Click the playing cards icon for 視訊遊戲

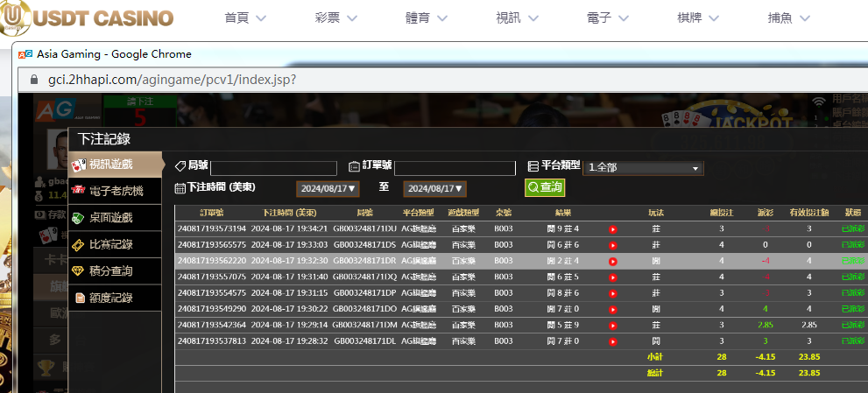click(80, 165)
